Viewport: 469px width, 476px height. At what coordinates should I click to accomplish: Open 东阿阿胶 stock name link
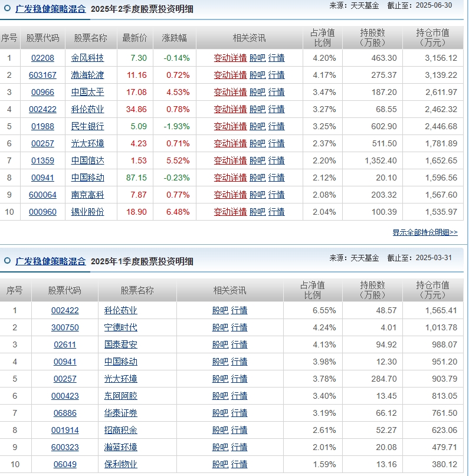point(121,396)
